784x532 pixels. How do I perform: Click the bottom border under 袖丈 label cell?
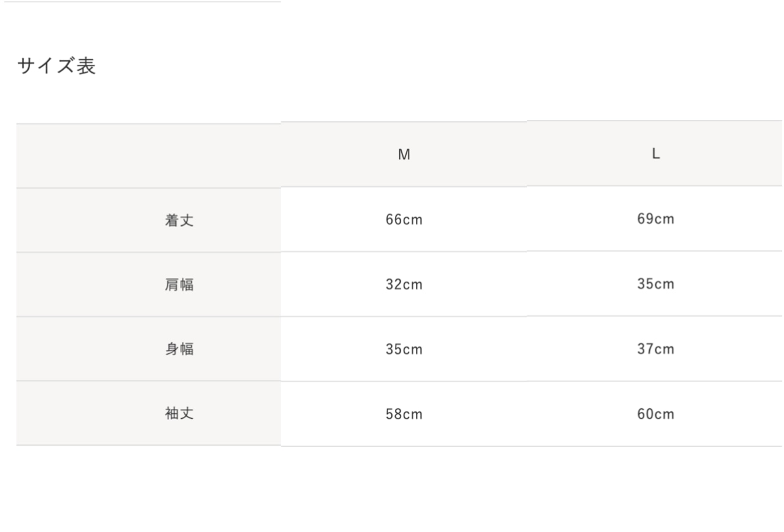[x=148, y=445]
